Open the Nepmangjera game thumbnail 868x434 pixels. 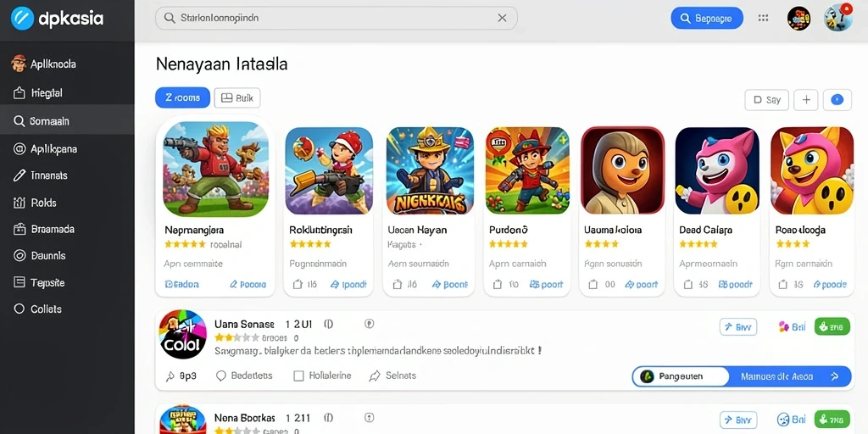click(x=216, y=170)
